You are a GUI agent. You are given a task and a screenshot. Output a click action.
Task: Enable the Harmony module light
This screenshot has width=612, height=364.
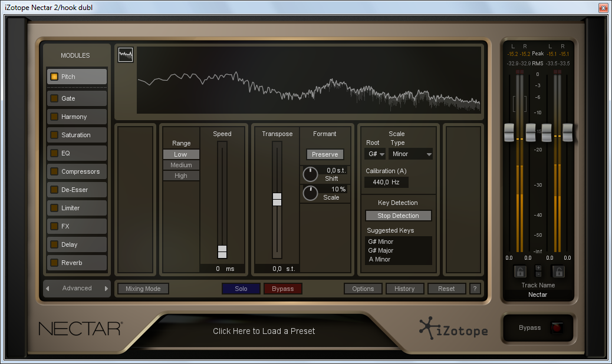54,117
